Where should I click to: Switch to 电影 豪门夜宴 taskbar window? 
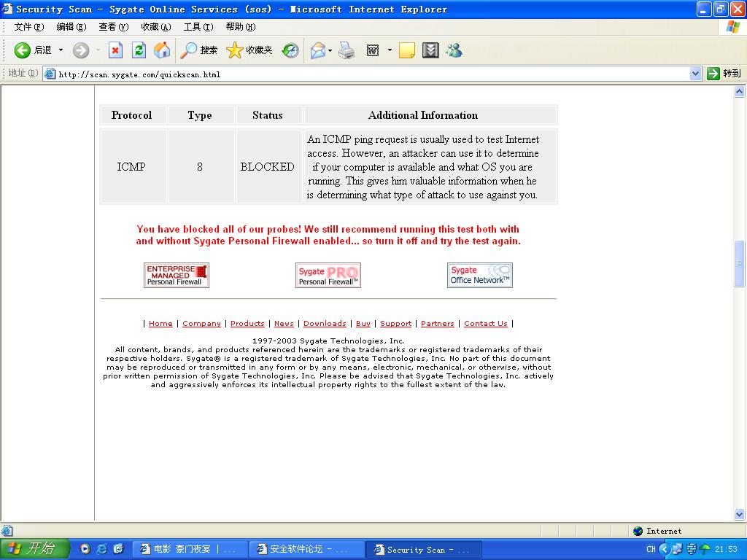pyautogui.click(x=189, y=550)
